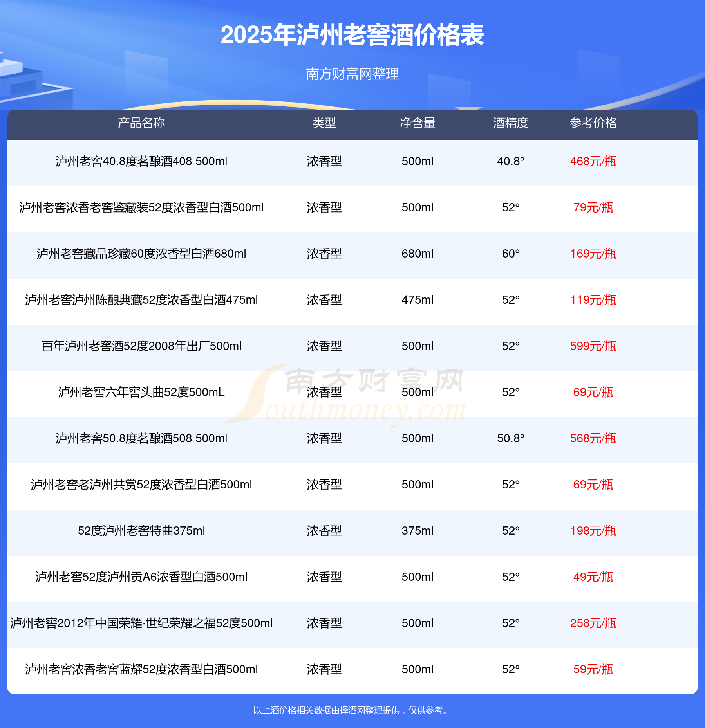705x728 pixels.
Task: Select the "类型" column header
Action: [x=324, y=123]
